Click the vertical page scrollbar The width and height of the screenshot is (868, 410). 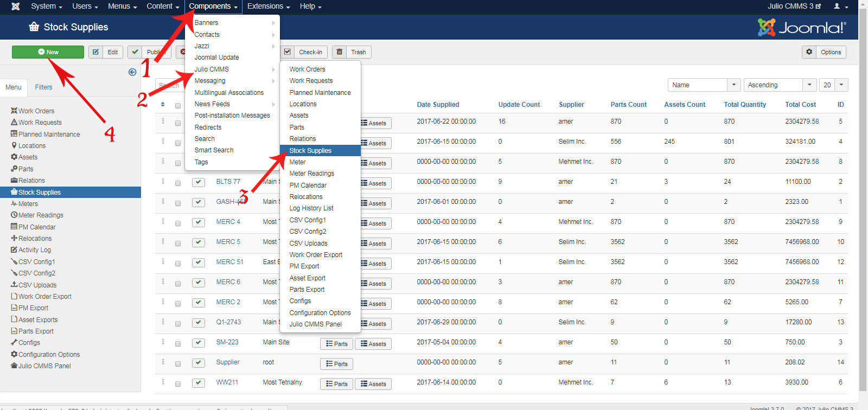pyautogui.click(x=863, y=201)
